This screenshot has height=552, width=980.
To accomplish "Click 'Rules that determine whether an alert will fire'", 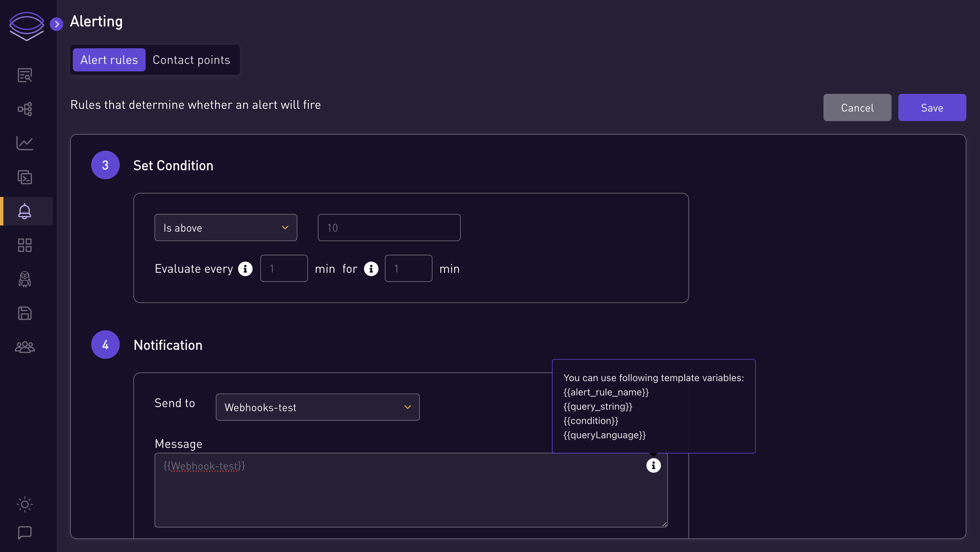I will point(196,105).
